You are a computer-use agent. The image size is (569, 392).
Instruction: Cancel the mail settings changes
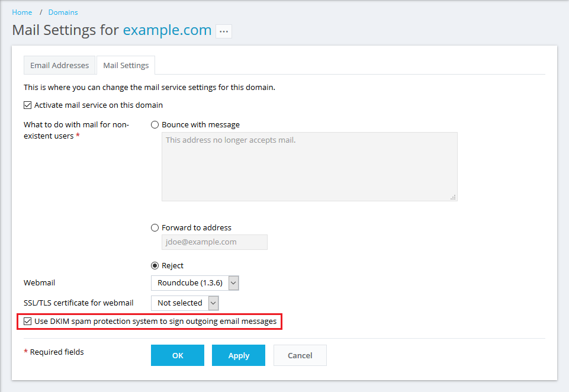[300, 355]
